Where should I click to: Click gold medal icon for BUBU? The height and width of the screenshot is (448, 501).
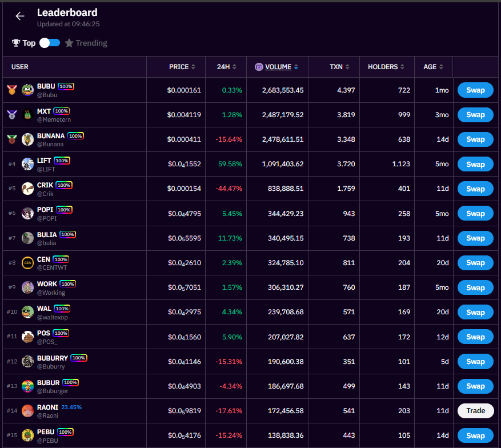pos(12,90)
